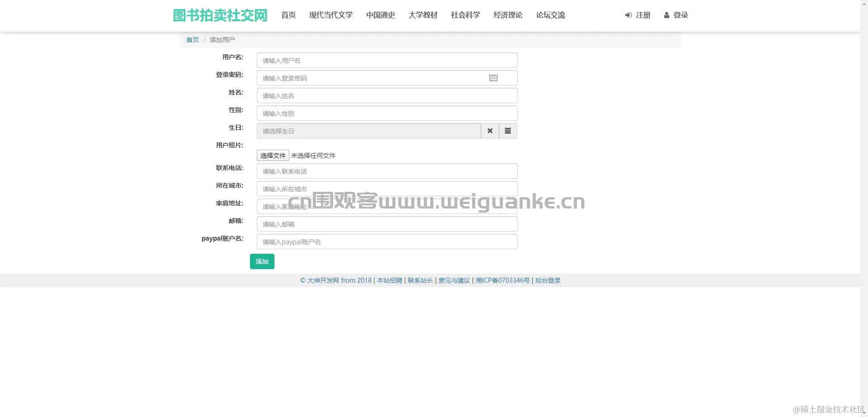
Task: Focus the 姓名 input field
Action: pyautogui.click(x=387, y=95)
